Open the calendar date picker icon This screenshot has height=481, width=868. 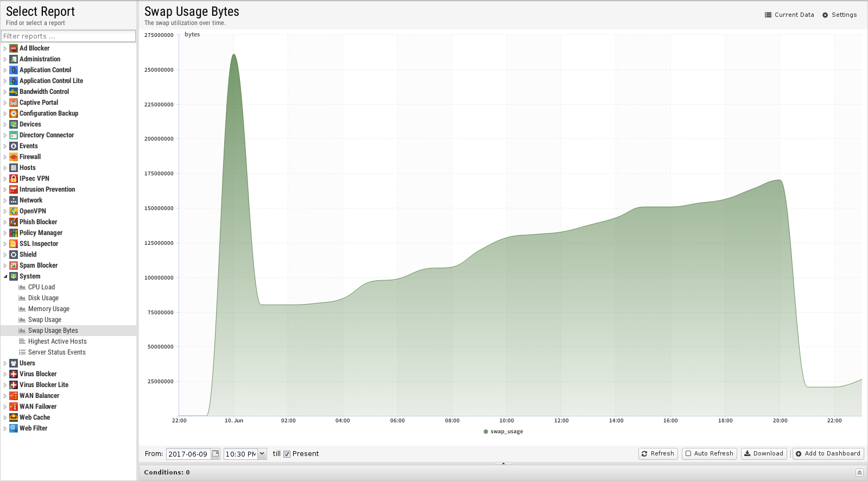216,454
